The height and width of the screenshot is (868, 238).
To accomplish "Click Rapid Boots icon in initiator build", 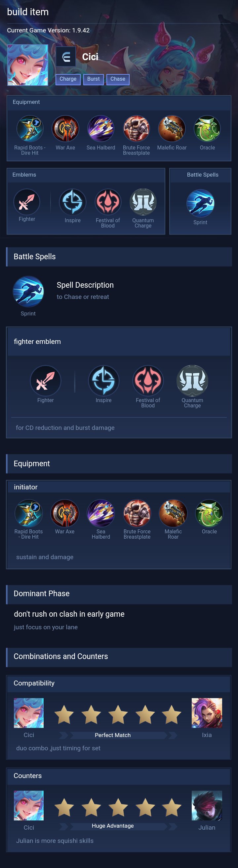I will (x=29, y=513).
